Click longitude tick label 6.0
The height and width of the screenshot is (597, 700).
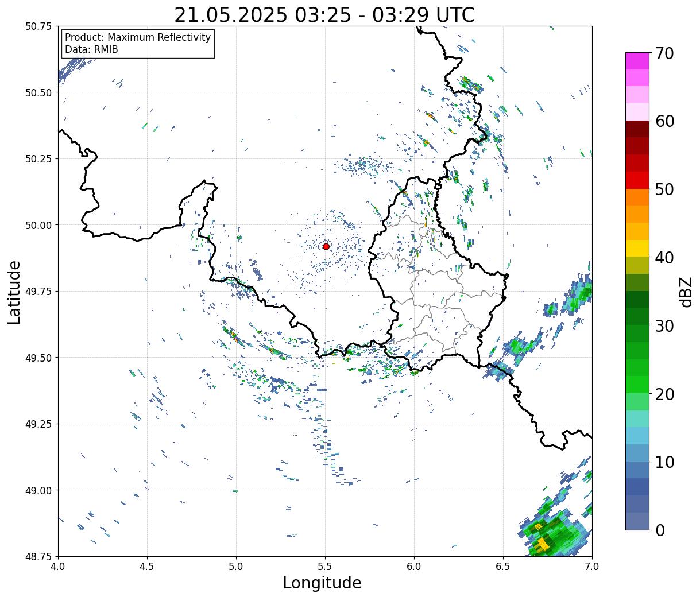click(x=414, y=567)
